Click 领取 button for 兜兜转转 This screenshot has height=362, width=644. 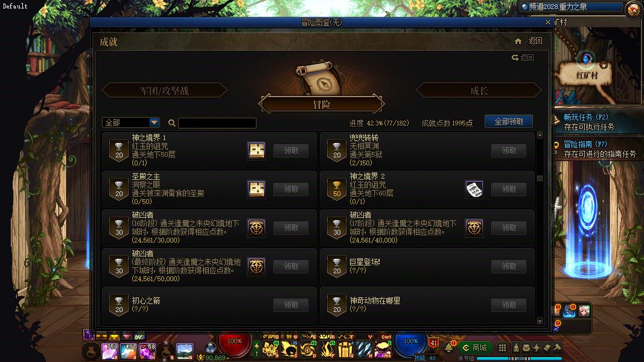[508, 151]
